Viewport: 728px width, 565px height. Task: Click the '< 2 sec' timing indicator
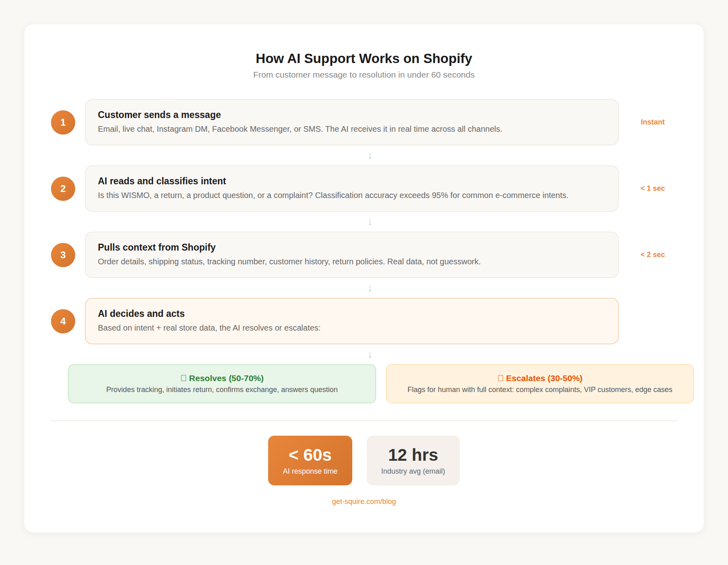point(652,254)
